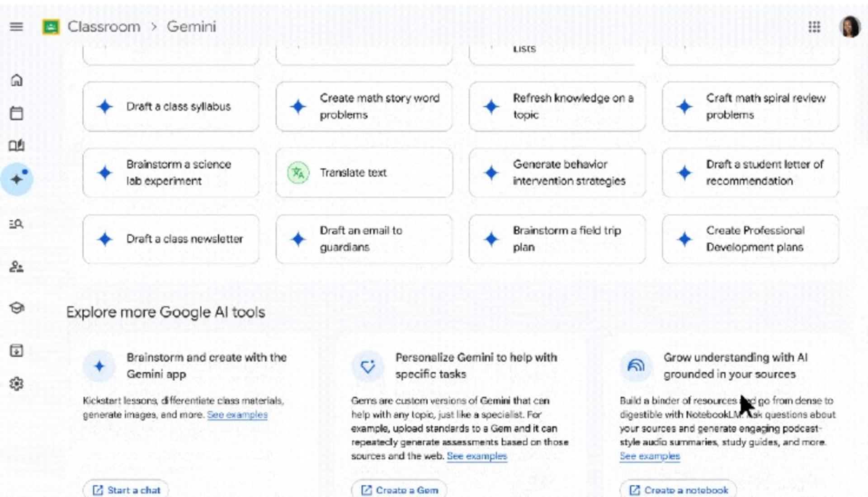The height and width of the screenshot is (497, 868).
Task: Open the graduation cap sidebar icon
Action: click(x=17, y=308)
